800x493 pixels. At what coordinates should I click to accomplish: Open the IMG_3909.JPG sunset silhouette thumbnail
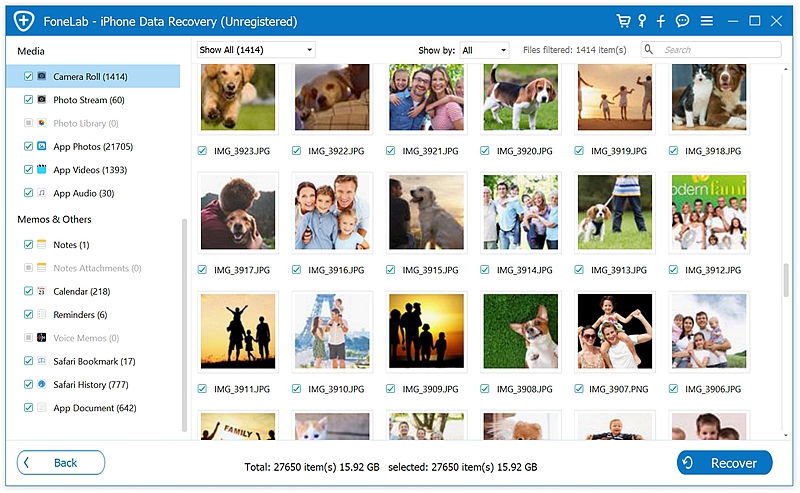[x=427, y=331]
